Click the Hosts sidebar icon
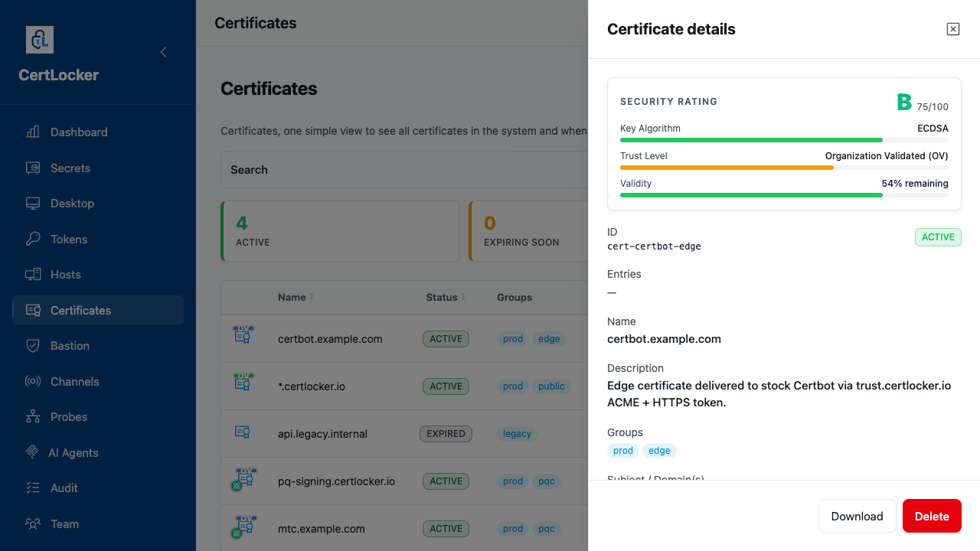This screenshot has height=551, width=980. (x=33, y=275)
